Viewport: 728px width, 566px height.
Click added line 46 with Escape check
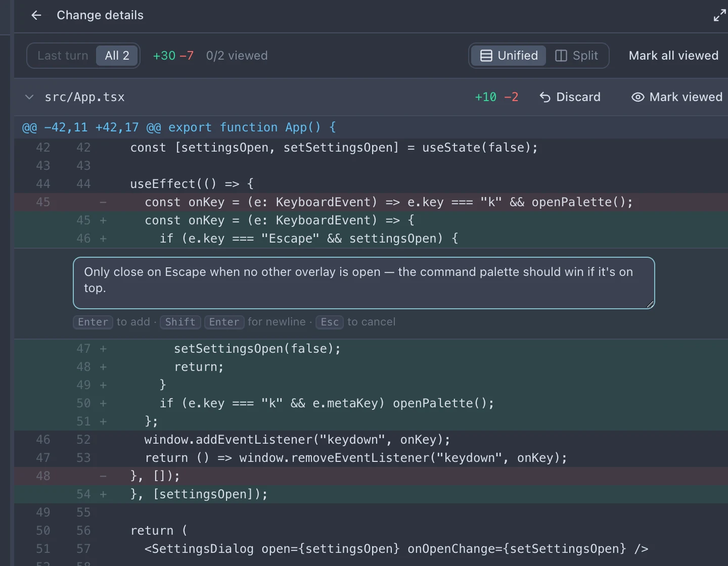[371, 239]
